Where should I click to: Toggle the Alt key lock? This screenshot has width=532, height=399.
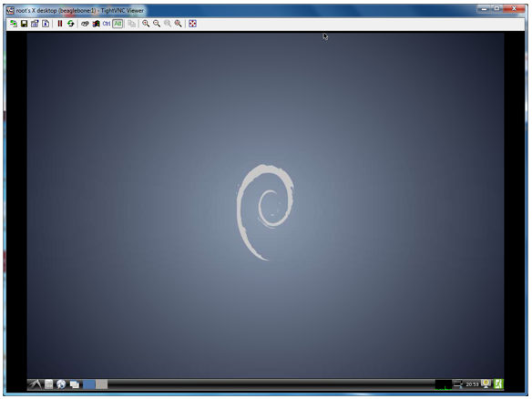coord(118,24)
